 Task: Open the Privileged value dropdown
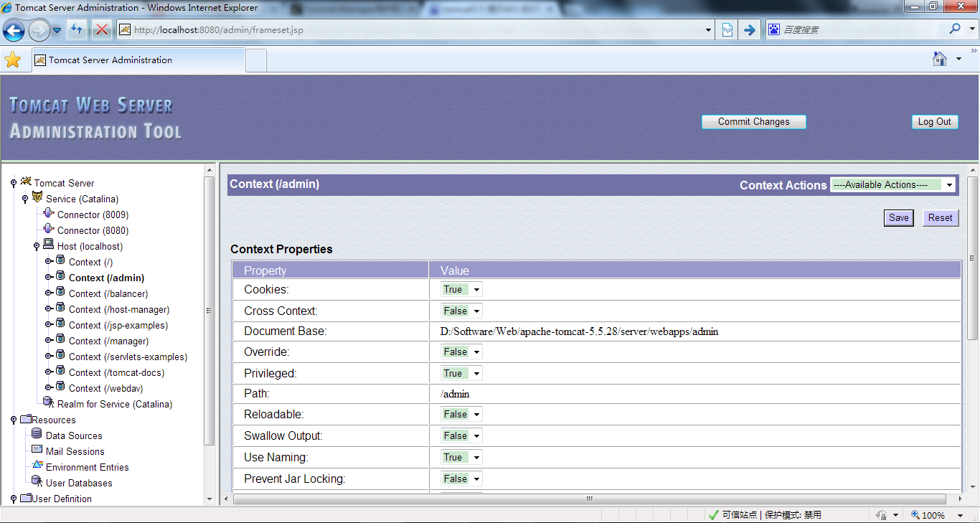click(x=461, y=374)
